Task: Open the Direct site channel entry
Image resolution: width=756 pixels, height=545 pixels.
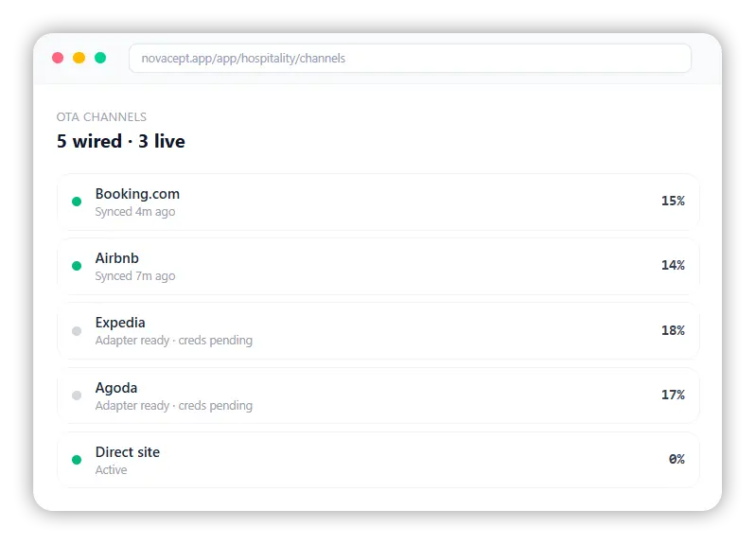Action: 378,460
